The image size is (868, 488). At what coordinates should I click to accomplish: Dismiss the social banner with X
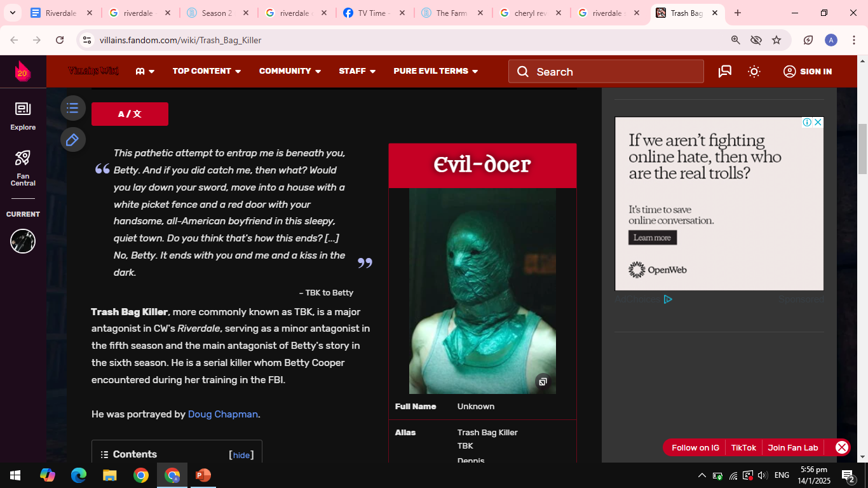842,447
